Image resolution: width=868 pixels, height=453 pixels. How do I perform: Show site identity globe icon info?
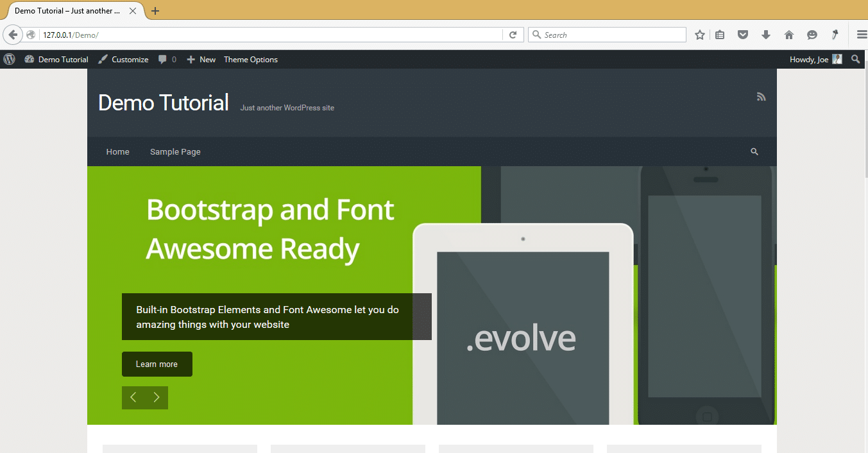(31, 35)
